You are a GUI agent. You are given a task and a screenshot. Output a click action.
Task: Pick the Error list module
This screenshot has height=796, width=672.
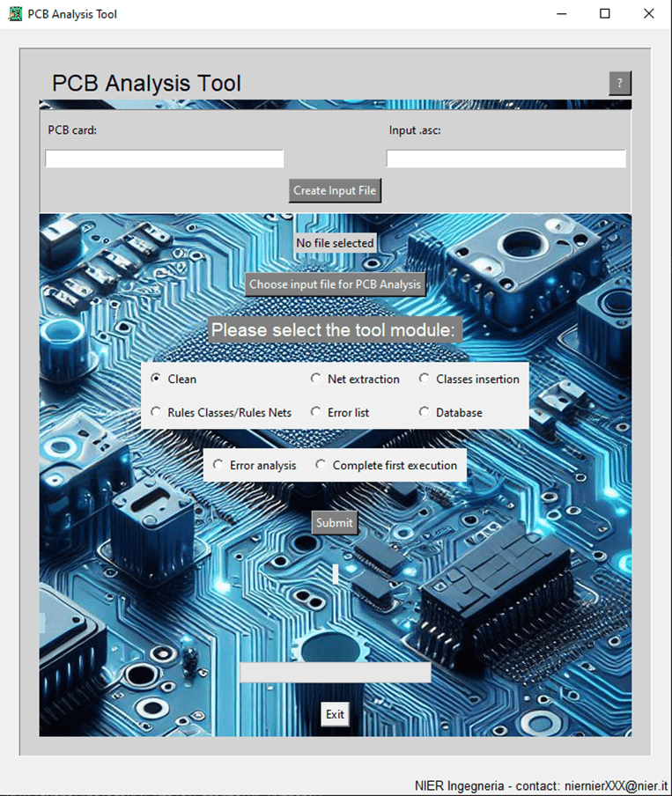pyautogui.click(x=340, y=412)
